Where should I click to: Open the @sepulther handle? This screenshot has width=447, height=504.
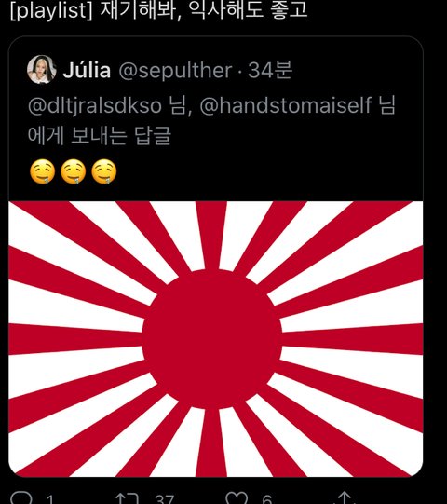pos(175,71)
